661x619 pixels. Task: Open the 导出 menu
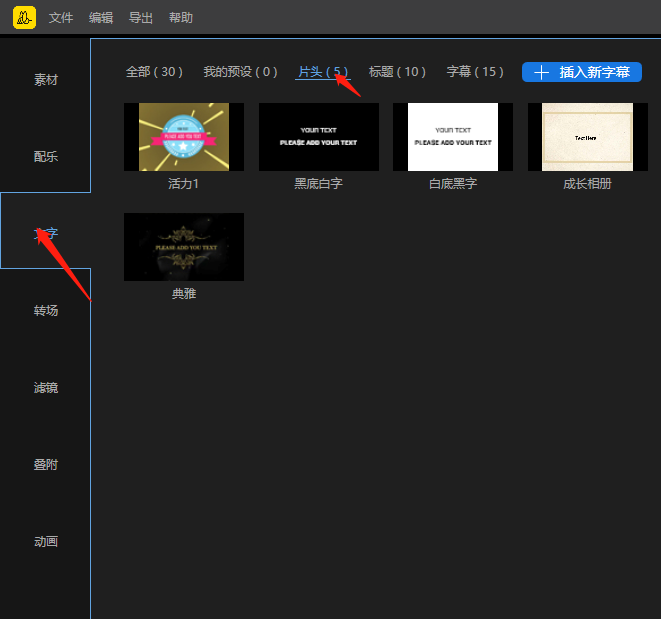141,18
